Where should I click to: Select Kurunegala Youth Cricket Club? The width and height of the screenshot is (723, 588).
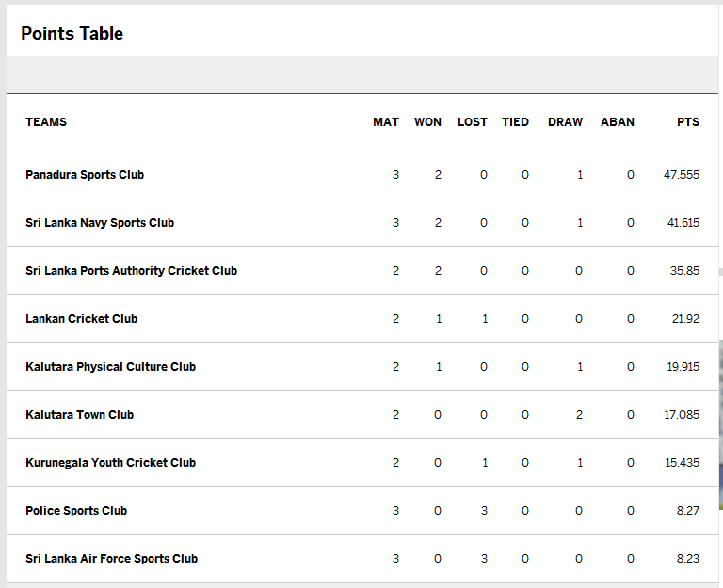click(111, 463)
